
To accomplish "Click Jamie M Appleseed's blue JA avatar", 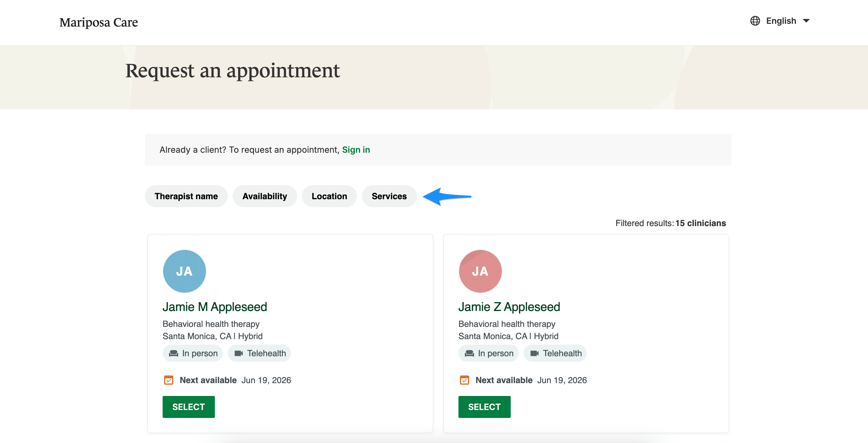I will (x=184, y=271).
